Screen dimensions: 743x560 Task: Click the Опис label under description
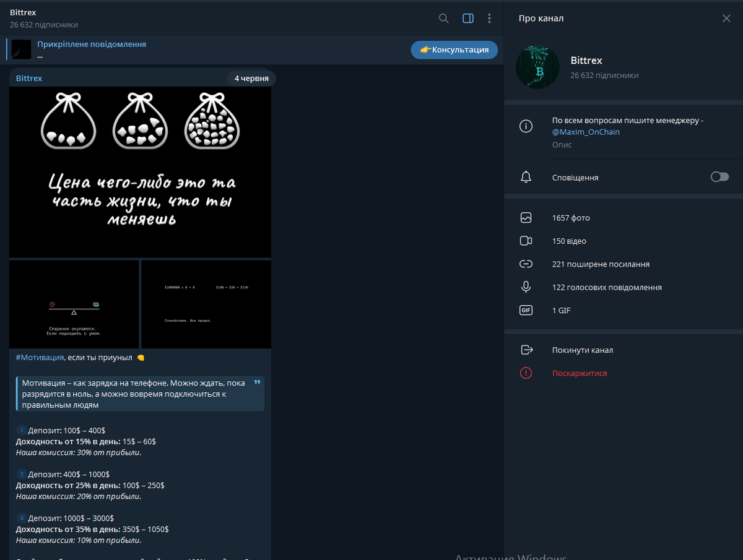tap(562, 145)
